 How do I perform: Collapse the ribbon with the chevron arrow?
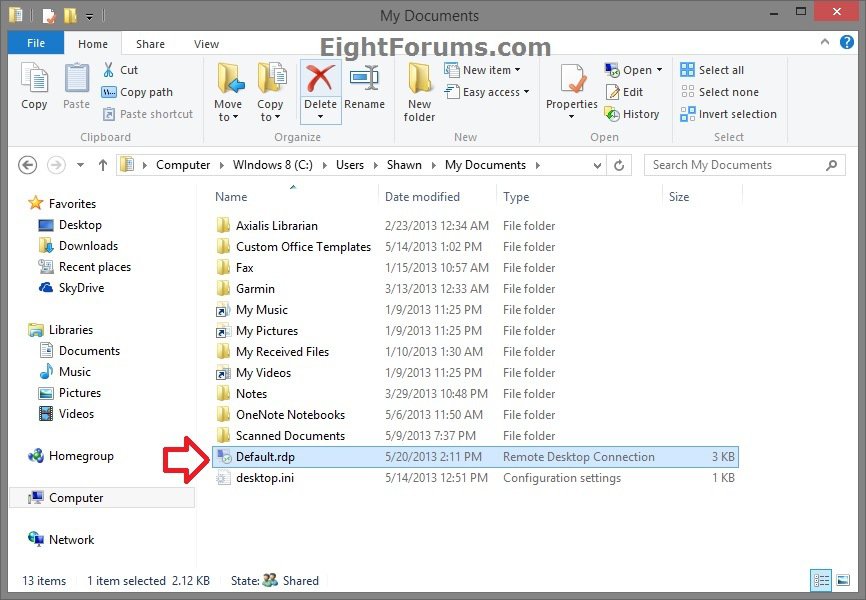tap(823, 43)
